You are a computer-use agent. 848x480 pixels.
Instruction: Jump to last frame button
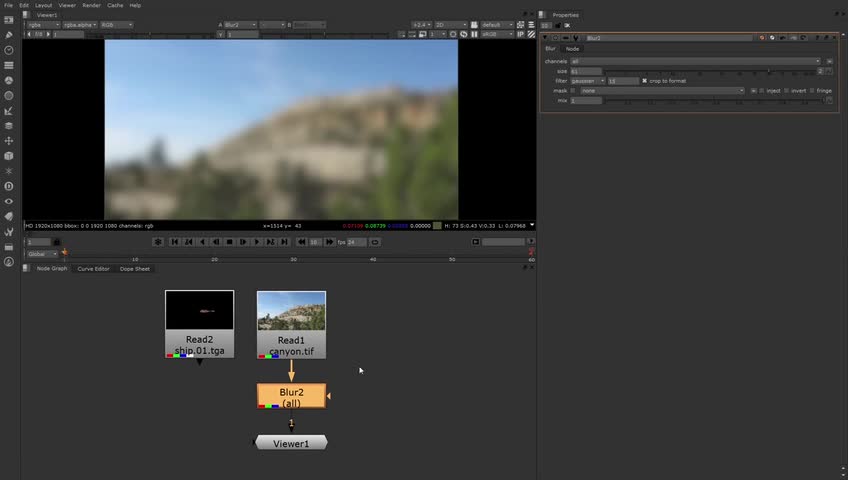[x=284, y=242]
